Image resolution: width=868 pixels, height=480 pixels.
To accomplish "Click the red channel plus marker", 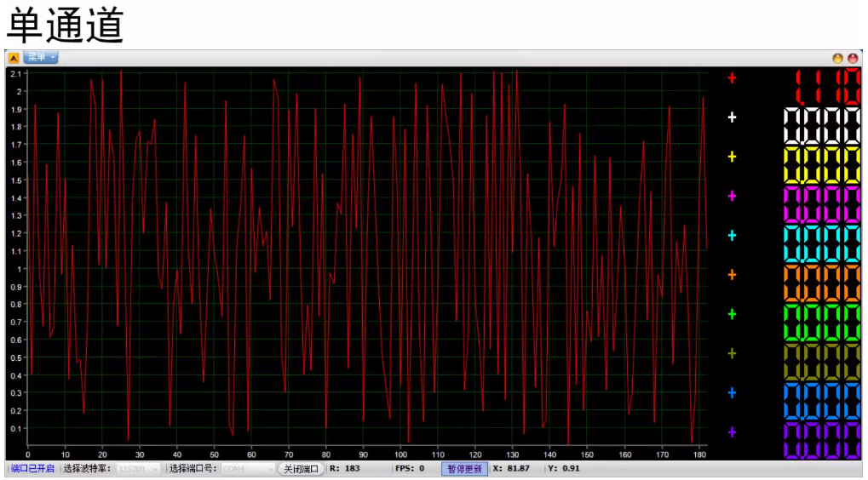I will click(732, 78).
